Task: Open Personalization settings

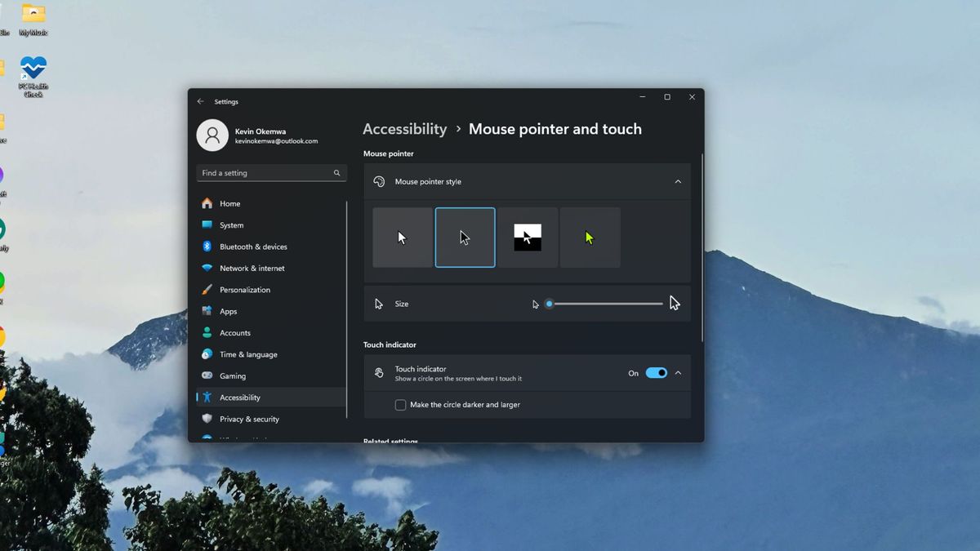Action: (245, 289)
